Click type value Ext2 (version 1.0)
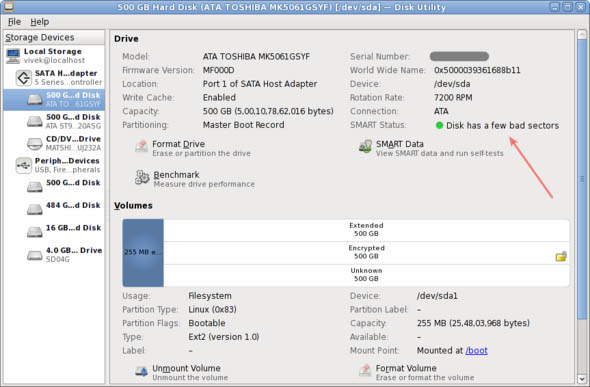The image size is (590, 387). [x=224, y=337]
